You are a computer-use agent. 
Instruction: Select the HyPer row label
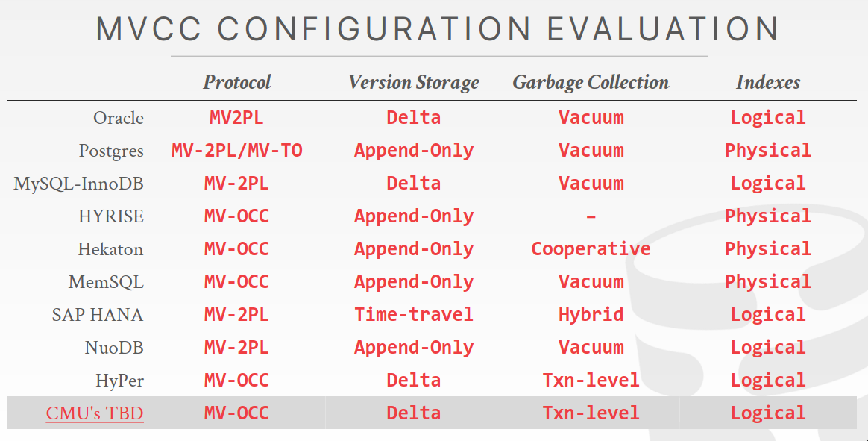click(119, 381)
